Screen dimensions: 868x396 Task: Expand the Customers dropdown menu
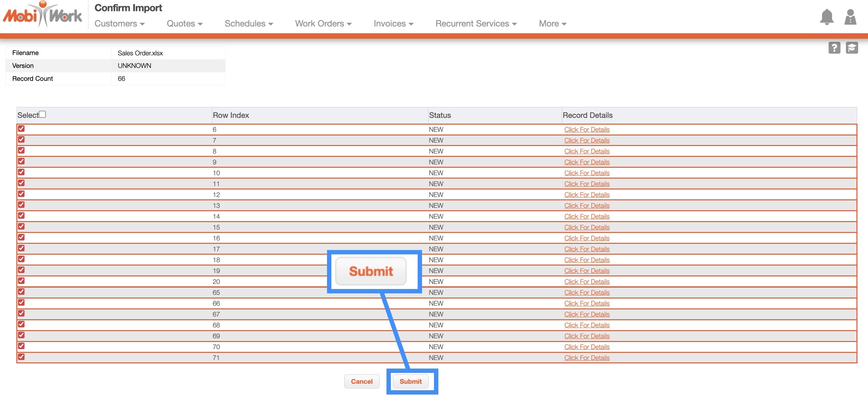(120, 24)
